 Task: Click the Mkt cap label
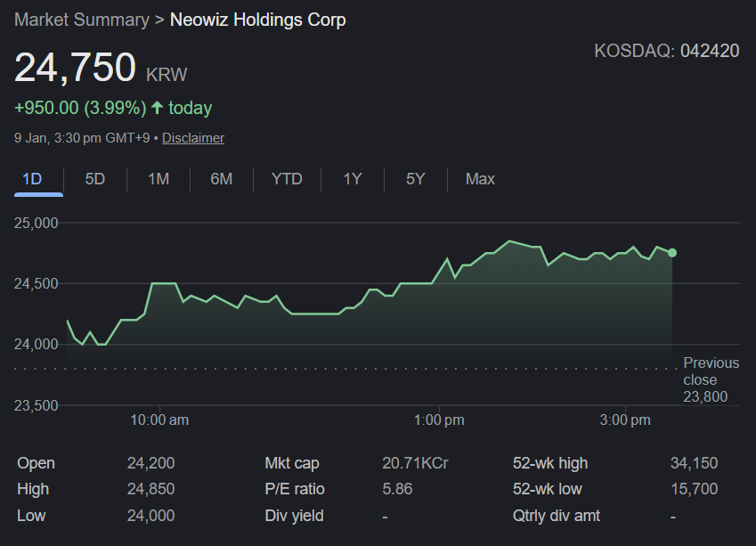pyautogui.click(x=292, y=463)
